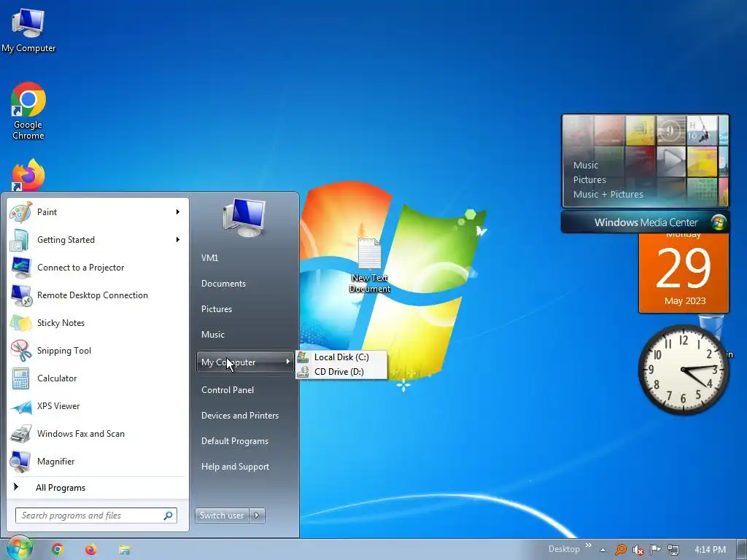Click the calendar gadget showing 29
The height and width of the screenshot is (560, 747).
684,273
